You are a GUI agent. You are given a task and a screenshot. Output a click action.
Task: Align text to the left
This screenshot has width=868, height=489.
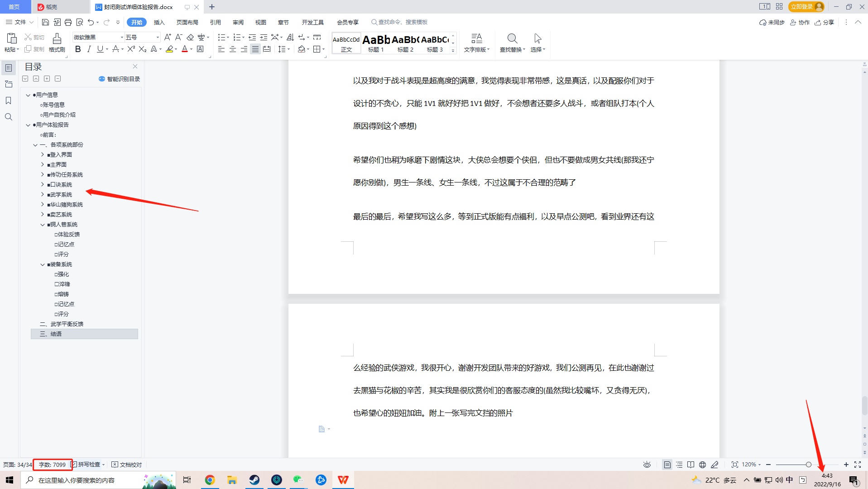(x=221, y=49)
